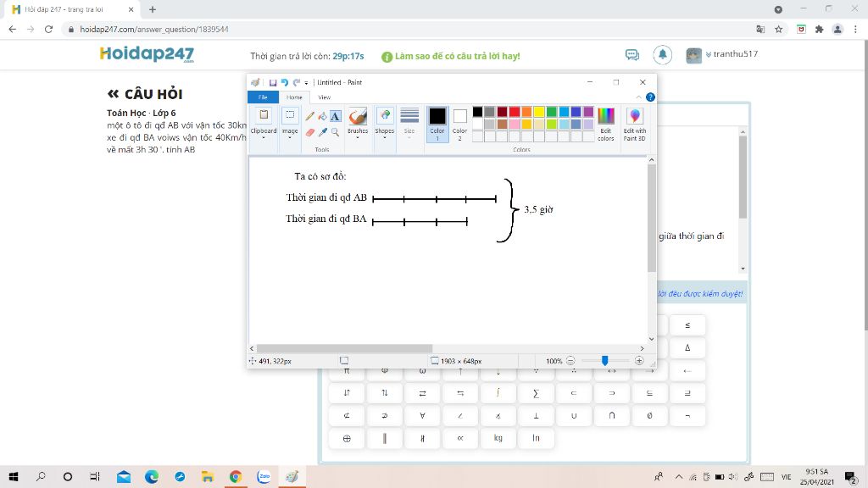The image size is (868, 488).
Task: Click the Select rectangle icon in Image group
Action: pyautogui.click(x=290, y=115)
